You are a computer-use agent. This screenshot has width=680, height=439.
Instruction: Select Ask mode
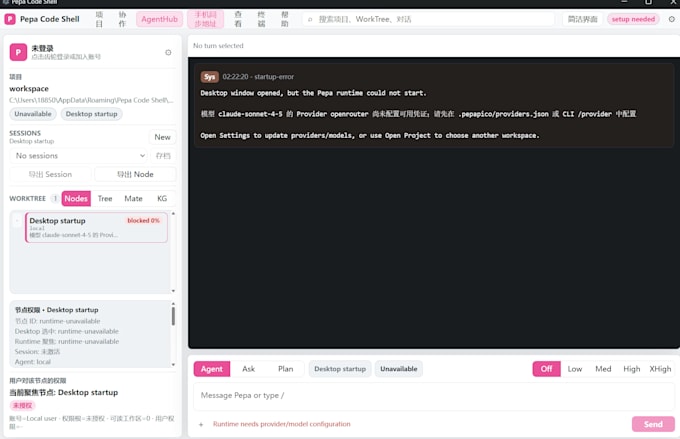tap(248, 369)
